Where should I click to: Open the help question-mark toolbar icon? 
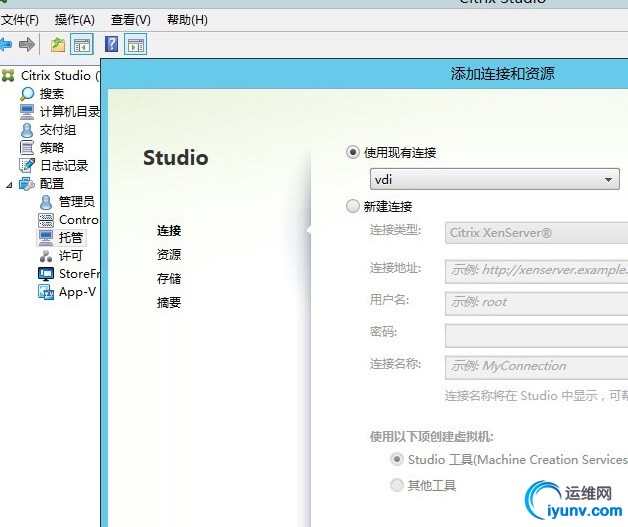point(111,44)
